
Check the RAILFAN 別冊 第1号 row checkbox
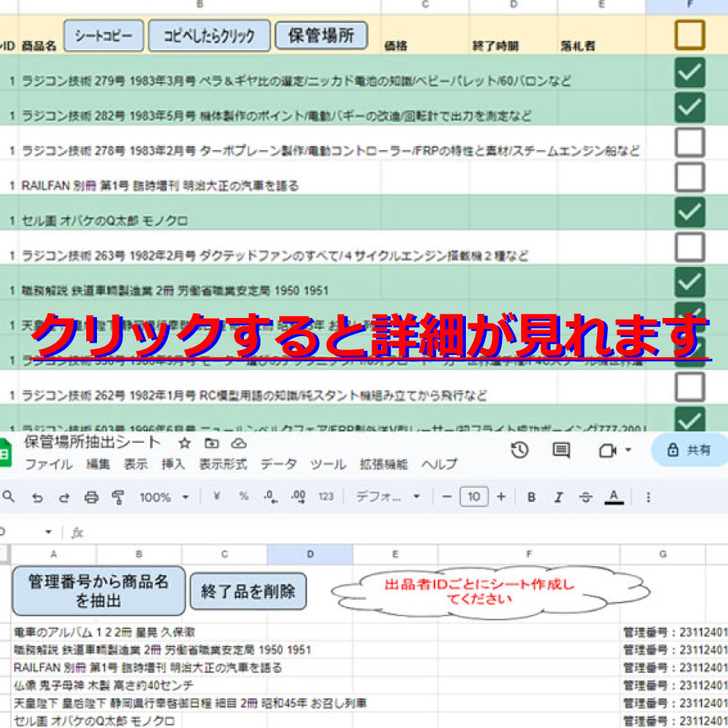(689, 177)
